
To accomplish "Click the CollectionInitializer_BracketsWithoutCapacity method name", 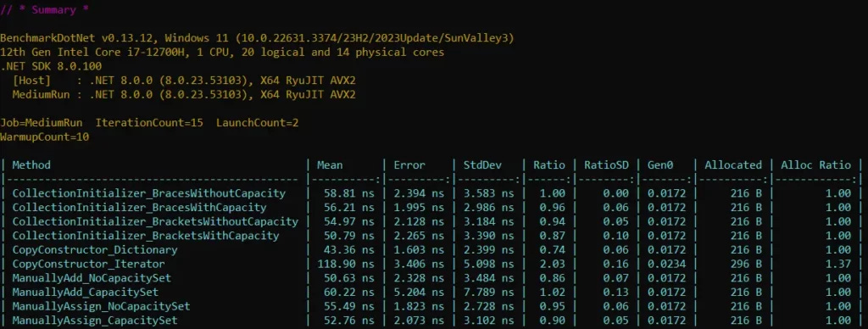I will [155, 221].
